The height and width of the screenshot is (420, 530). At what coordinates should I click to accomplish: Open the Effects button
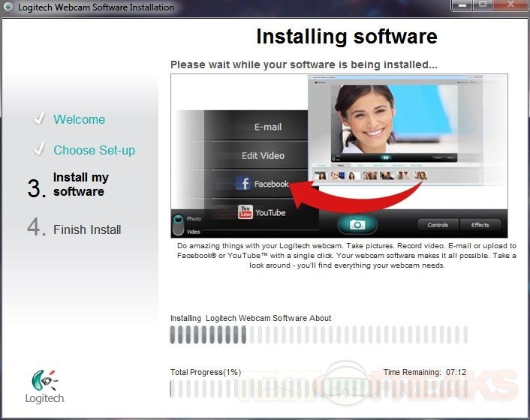tap(480, 224)
